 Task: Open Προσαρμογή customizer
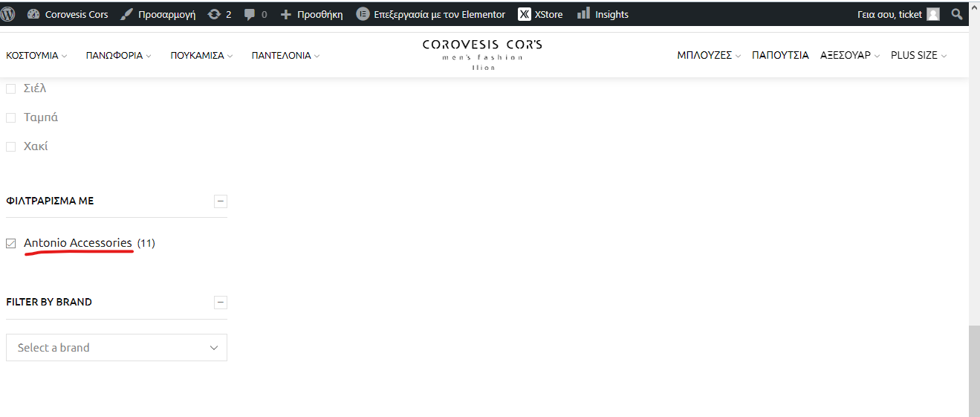pos(158,14)
